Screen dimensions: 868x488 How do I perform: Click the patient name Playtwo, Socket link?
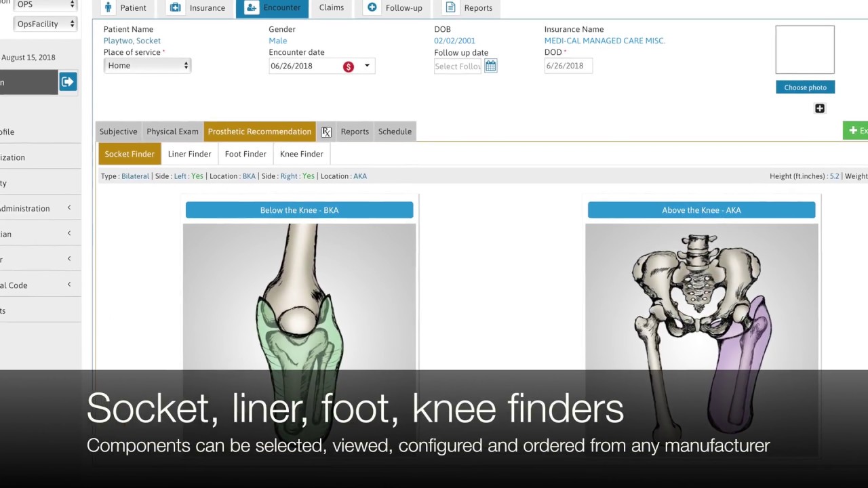[132, 41]
